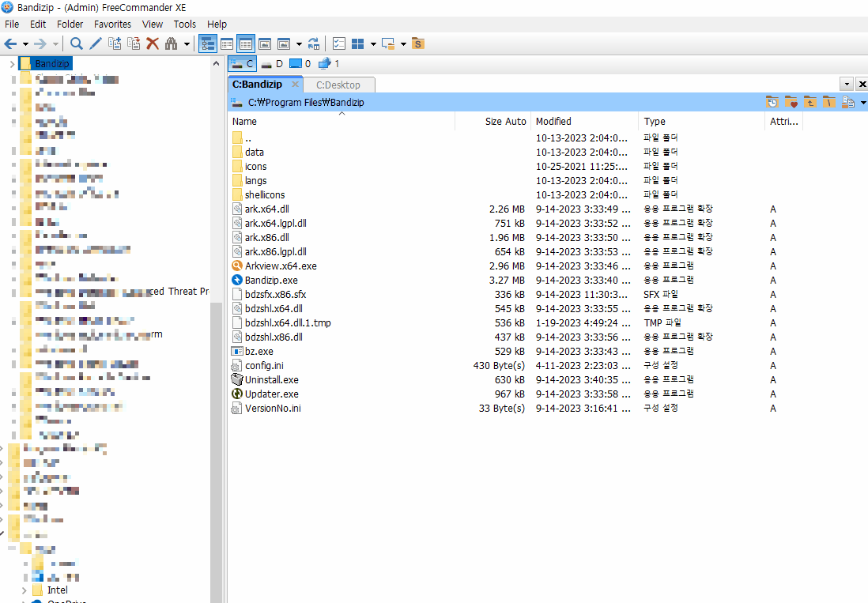Select the Desktop drive button 0
868x603 pixels.
(300, 63)
